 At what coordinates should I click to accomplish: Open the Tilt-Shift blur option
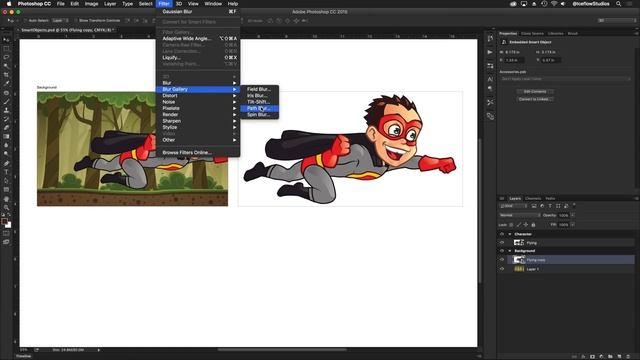[259, 102]
